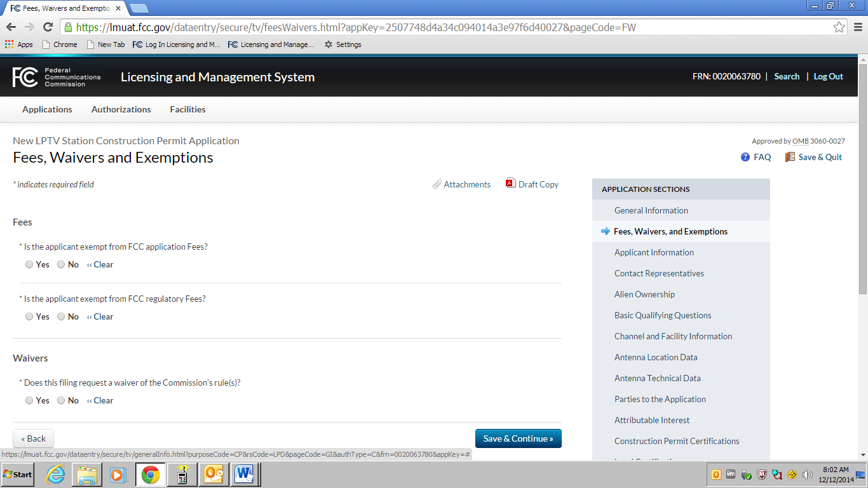Open Log In Licensing bookmark
Screen dimensions: 868x488
(177, 44)
